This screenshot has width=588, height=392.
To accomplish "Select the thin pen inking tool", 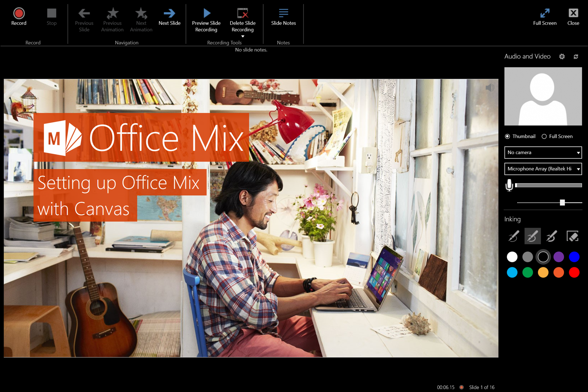I will coord(513,236).
